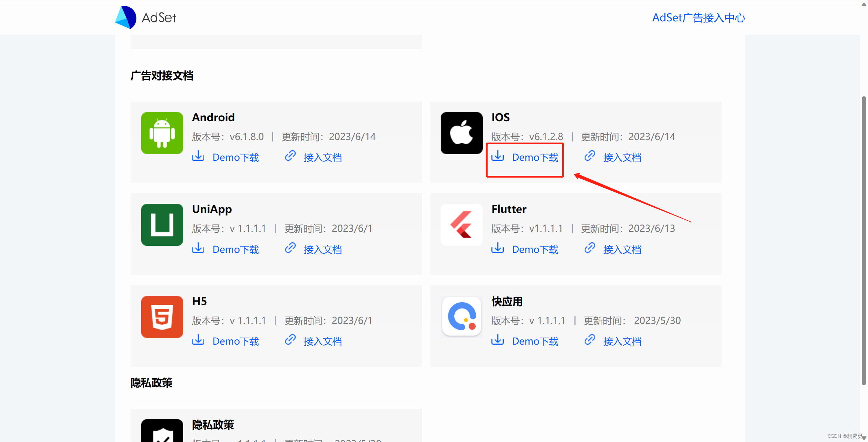Select the H5 title text
The width and height of the screenshot is (868, 442).
click(x=200, y=301)
